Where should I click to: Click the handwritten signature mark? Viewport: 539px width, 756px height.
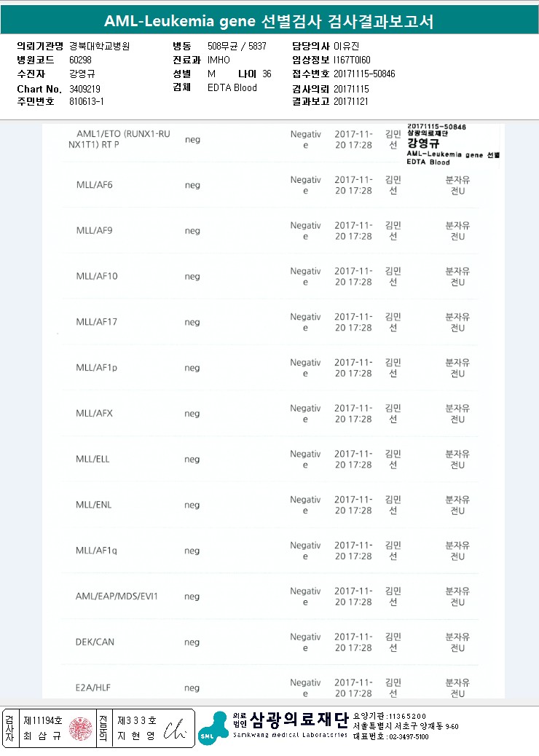pos(175,728)
